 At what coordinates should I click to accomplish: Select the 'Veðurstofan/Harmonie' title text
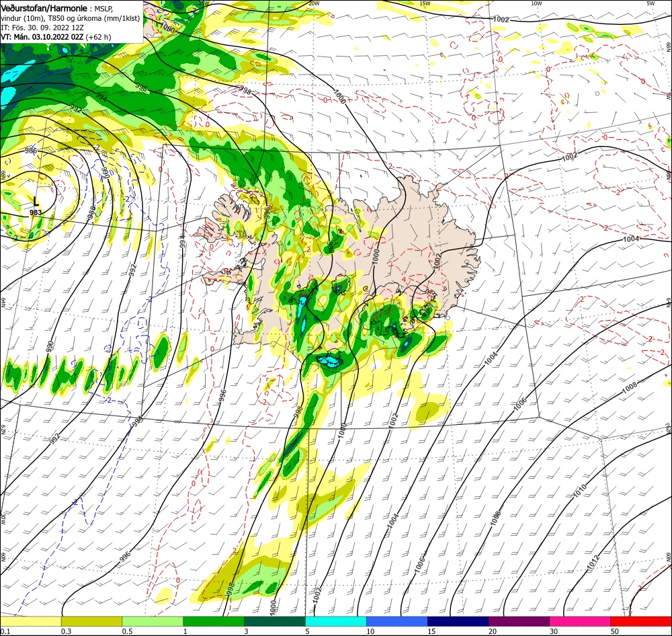point(44,8)
